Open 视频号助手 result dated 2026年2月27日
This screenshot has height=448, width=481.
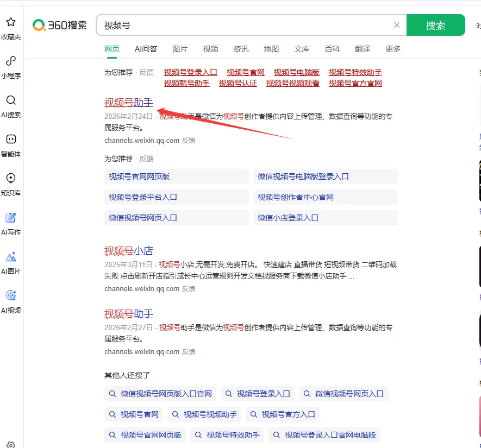click(x=129, y=314)
